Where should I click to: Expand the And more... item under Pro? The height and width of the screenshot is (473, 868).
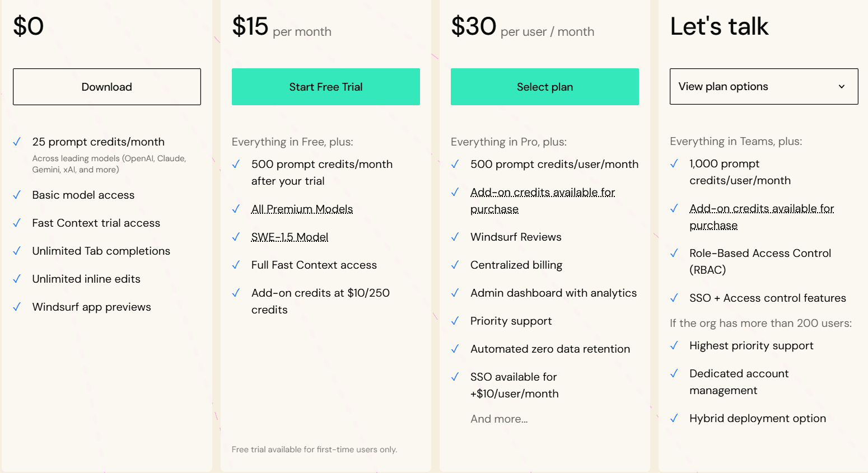pyautogui.click(x=498, y=419)
